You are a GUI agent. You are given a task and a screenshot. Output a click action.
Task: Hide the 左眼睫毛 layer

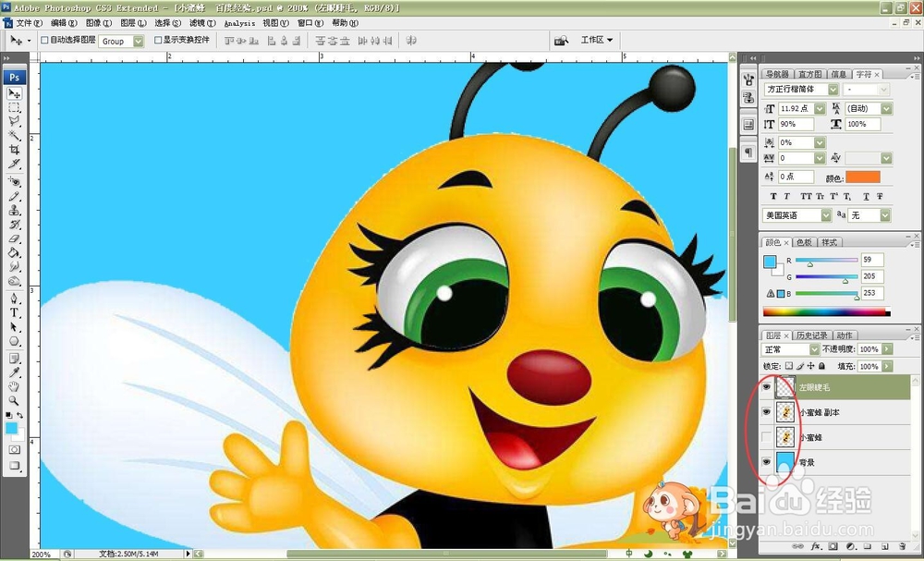pyautogui.click(x=767, y=384)
